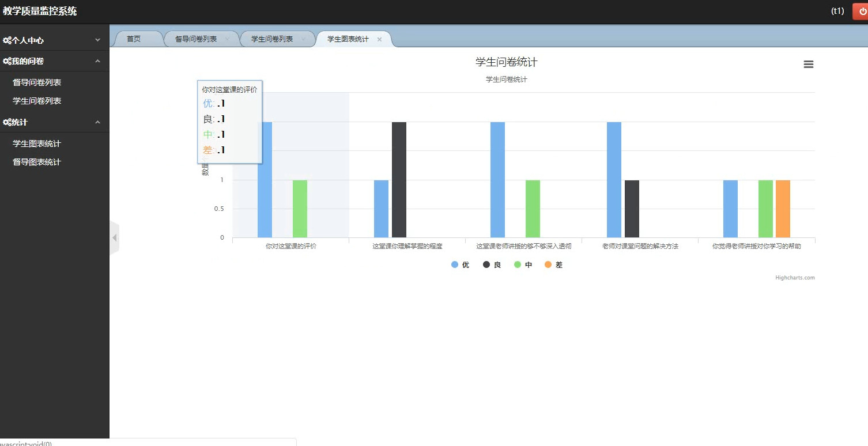The height and width of the screenshot is (446, 868).
Task: Click the axis label 你对这堂课的评价
Action: click(290, 246)
